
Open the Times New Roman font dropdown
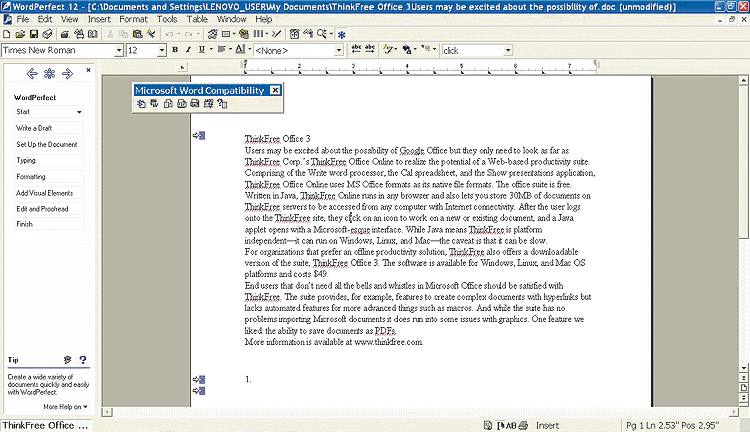pyautogui.click(x=119, y=51)
